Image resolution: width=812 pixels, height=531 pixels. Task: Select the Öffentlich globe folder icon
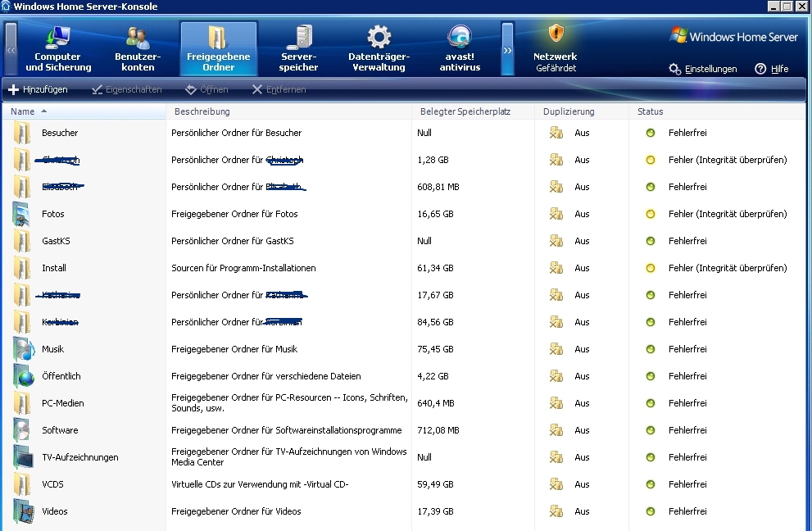[x=23, y=376]
